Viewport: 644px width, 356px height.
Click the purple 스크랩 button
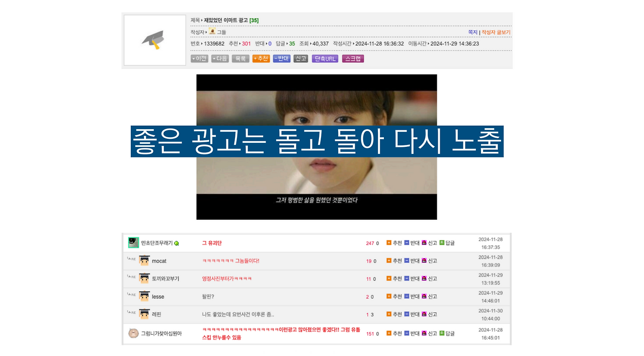(353, 58)
